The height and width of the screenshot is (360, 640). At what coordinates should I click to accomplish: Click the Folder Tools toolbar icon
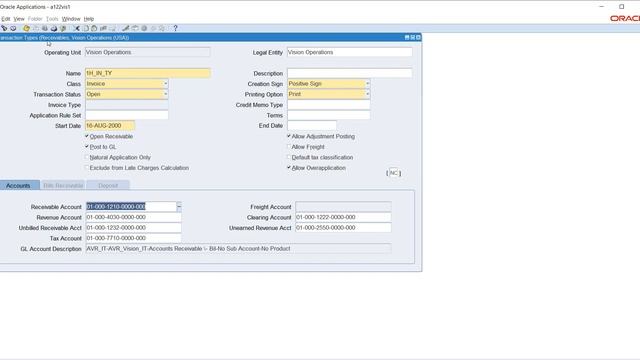tap(162, 28)
